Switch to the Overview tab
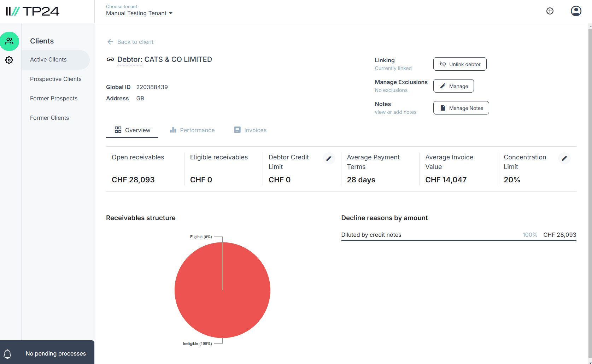The width and height of the screenshot is (592, 364). pos(132,130)
